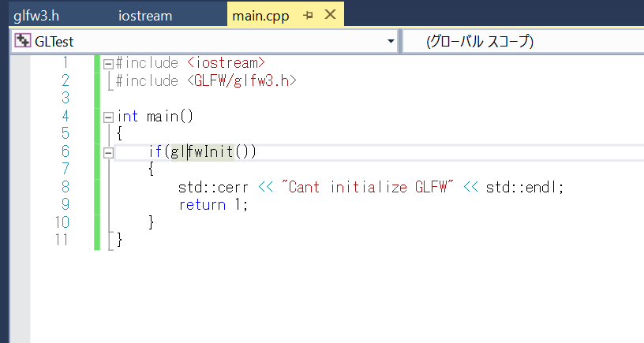This screenshot has height=343, width=644.
Task: Open the グローバル スコープ scope dropdown
Action: click(522, 42)
